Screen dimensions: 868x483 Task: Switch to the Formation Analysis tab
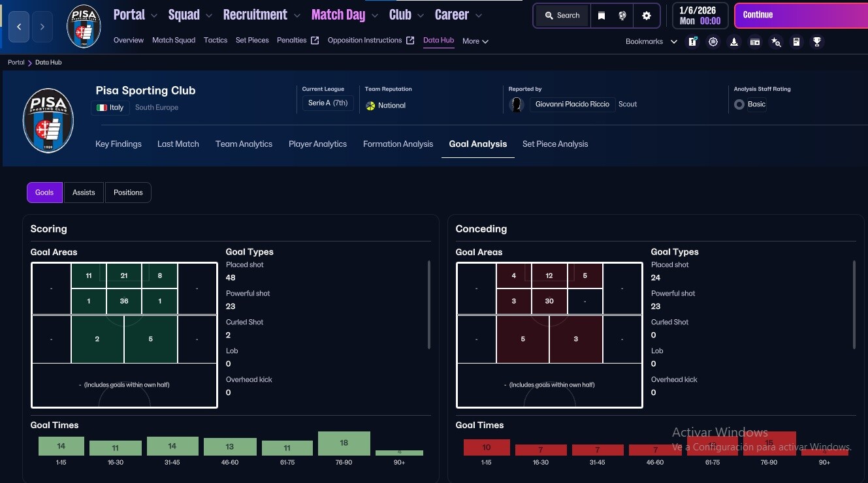(x=398, y=144)
